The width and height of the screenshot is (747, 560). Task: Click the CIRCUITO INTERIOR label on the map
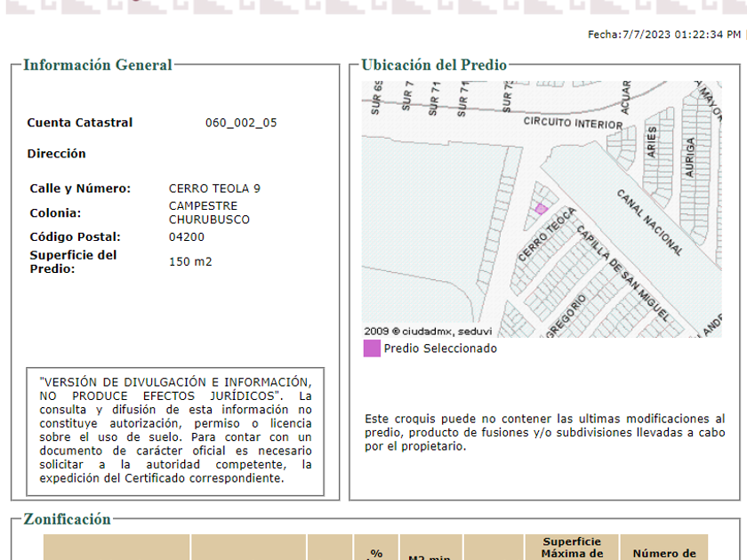pos(572,123)
